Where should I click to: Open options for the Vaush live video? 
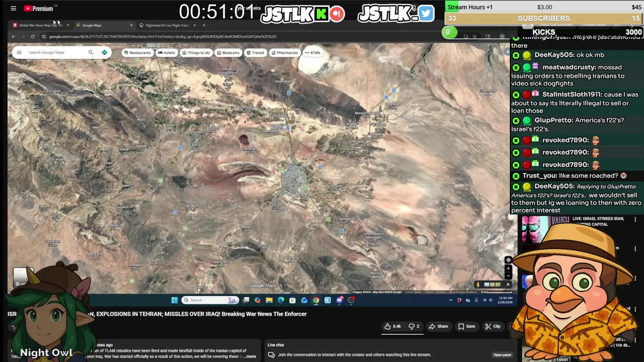pos(635,220)
